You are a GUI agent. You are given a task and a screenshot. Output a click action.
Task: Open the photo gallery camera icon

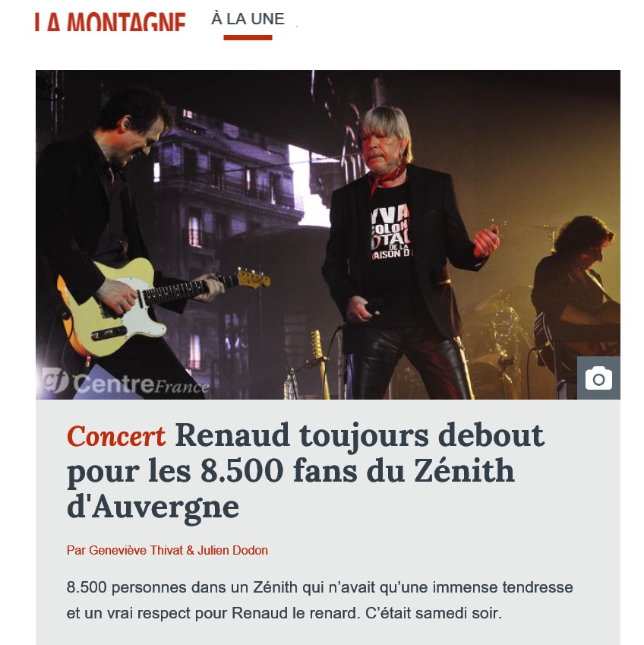pos(598,378)
